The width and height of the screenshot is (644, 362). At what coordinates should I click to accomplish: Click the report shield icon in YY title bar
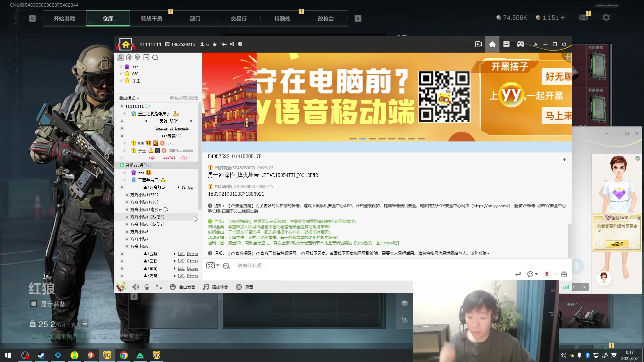point(240,44)
